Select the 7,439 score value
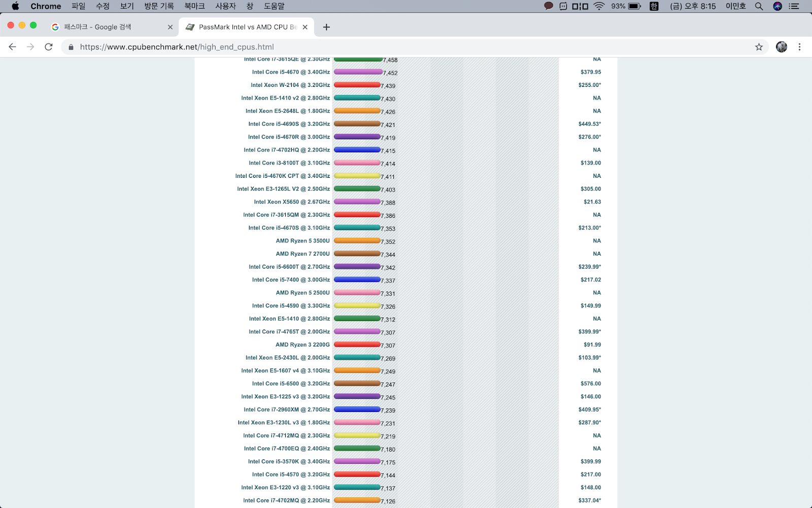Viewport: 812px width, 508px height. click(388, 86)
